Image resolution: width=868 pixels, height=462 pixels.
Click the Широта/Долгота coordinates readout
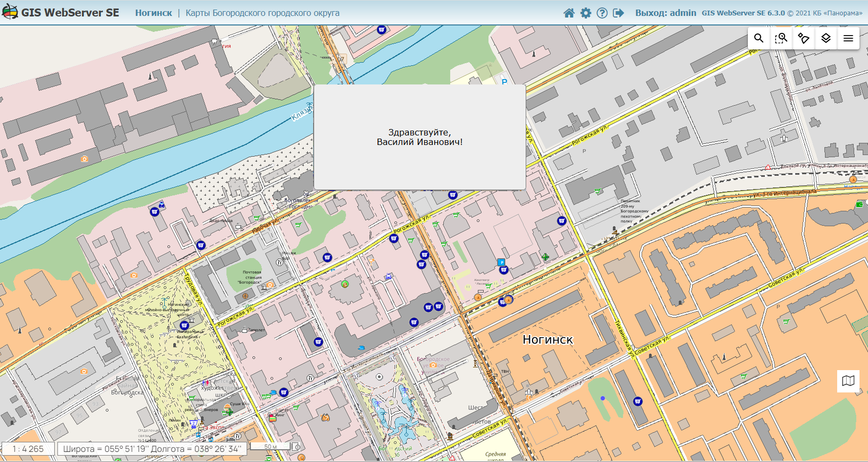tap(152, 449)
